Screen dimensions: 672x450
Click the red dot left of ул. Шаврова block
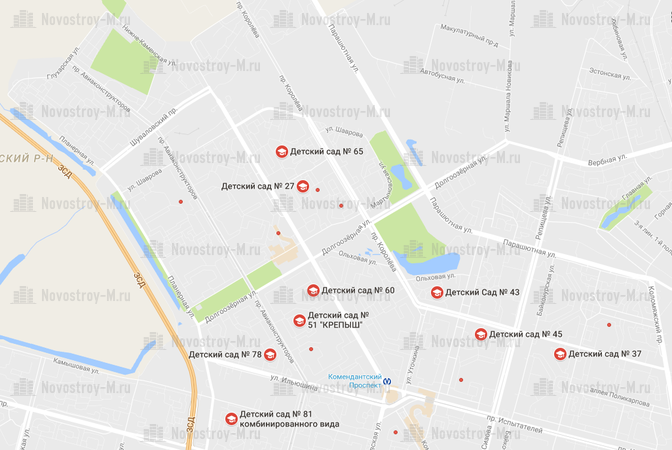pyautogui.click(x=181, y=201)
